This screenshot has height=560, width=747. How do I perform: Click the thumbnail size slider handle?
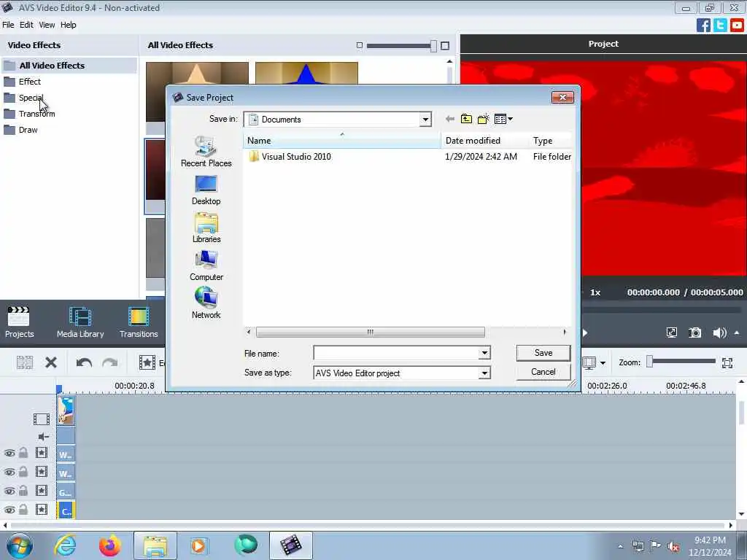tap(433, 46)
